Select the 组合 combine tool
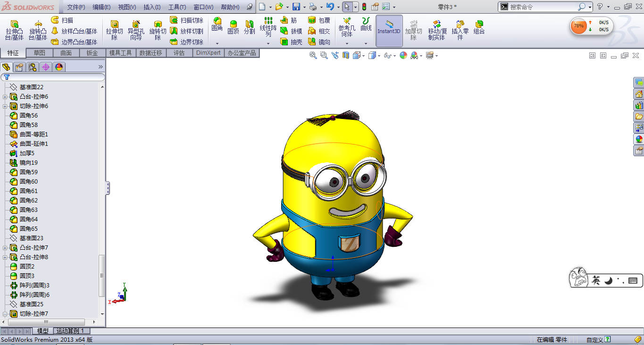This screenshot has width=644, height=345. click(x=479, y=27)
